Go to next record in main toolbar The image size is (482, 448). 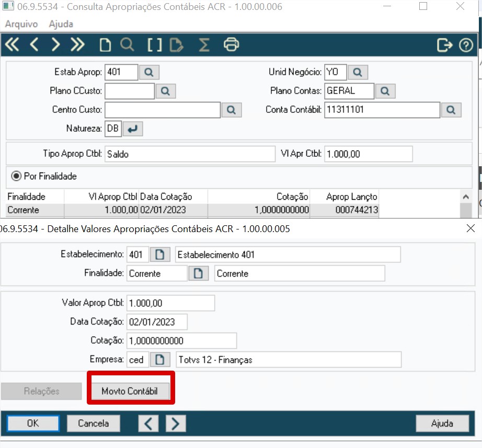(55, 44)
